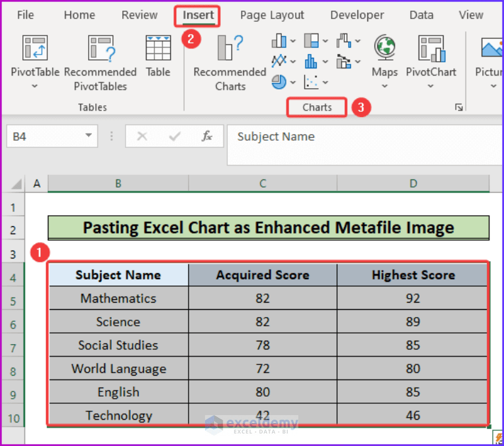Click the formula bar enter checkmark
Viewport: 504px width, 446px height.
(x=175, y=136)
